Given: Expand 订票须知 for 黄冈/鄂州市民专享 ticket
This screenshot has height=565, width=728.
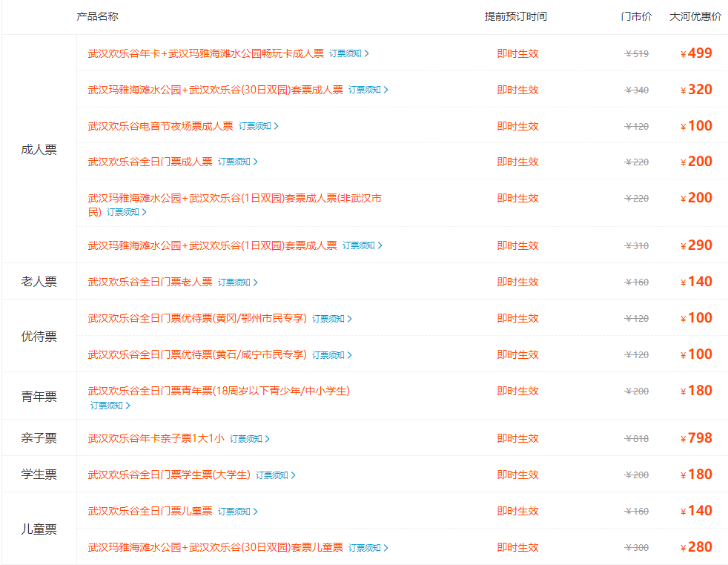Looking at the screenshot, I should pyautogui.click(x=332, y=319).
